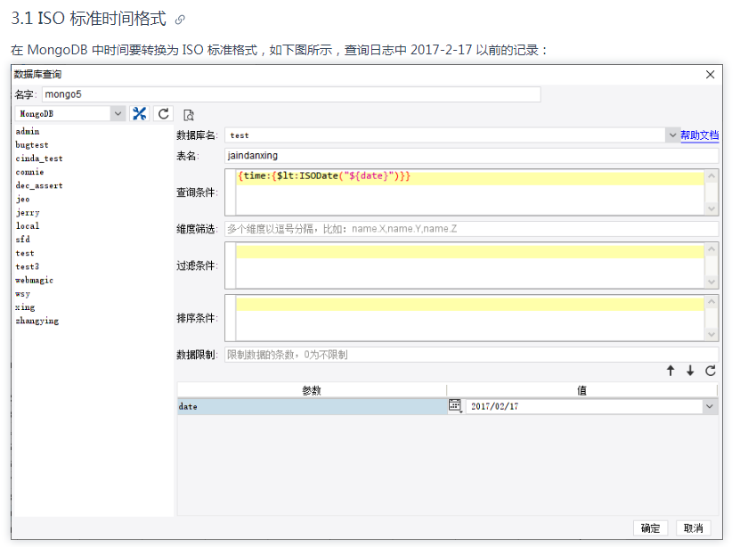Click the 值 column header
Screen dimensions: 756x547
[x=582, y=390]
